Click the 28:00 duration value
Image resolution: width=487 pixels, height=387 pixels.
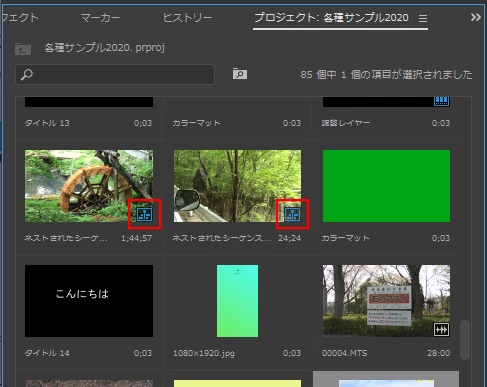click(x=438, y=353)
